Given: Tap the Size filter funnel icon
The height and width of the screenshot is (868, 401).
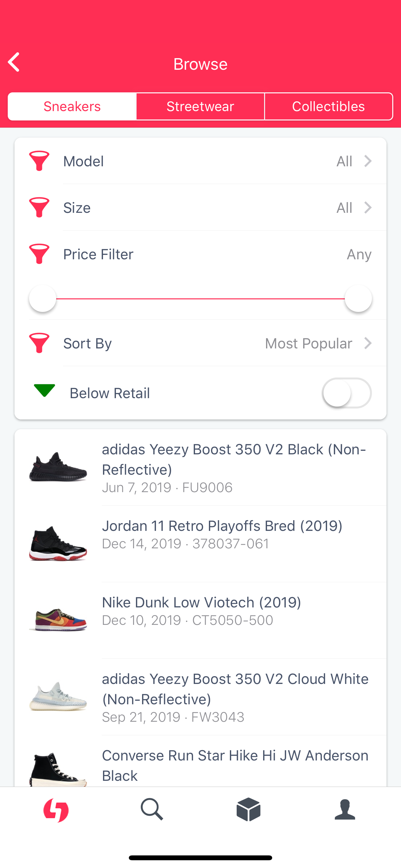Looking at the screenshot, I should click(39, 207).
